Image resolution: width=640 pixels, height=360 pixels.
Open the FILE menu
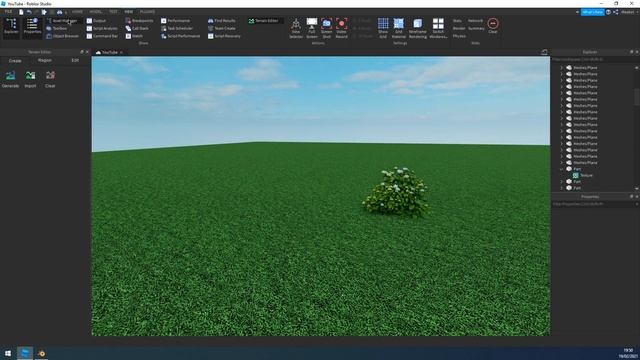pyautogui.click(x=8, y=12)
